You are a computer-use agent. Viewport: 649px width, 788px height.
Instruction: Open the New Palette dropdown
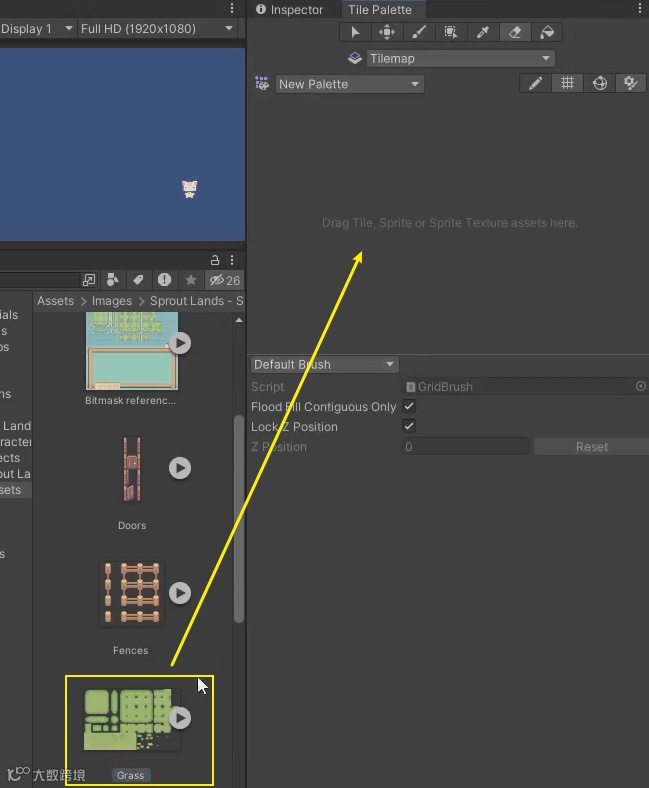pyautogui.click(x=349, y=84)
